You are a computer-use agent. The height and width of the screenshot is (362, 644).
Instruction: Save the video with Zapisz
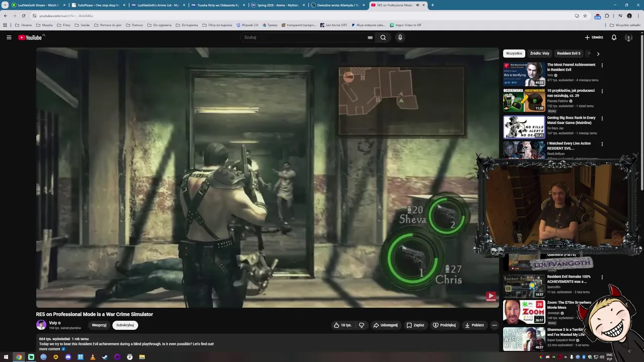pos(416,325)
